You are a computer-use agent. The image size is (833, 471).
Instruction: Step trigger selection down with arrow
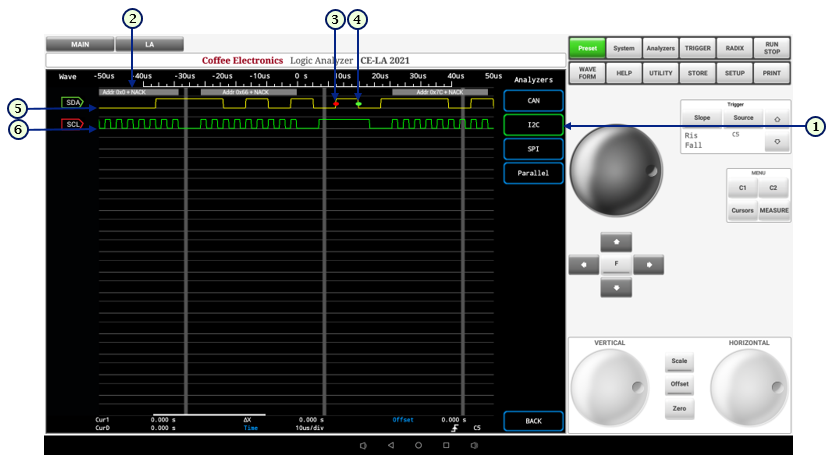point(777,142)
